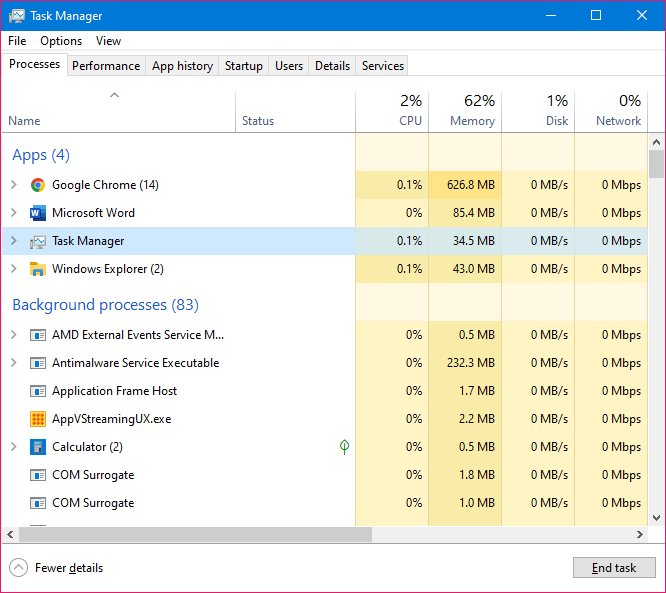This screenshot has width=666, height=593.
Task: Click the Task Manager title bar icon
Action: pos(17,16)
